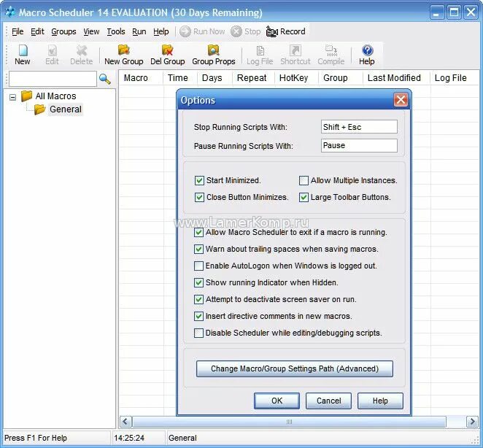Image resolution: width=483 pixels, height=448 pixels.
Task: Sort by the Group column header
Action: pyautogui.click(x=341, y=77)
